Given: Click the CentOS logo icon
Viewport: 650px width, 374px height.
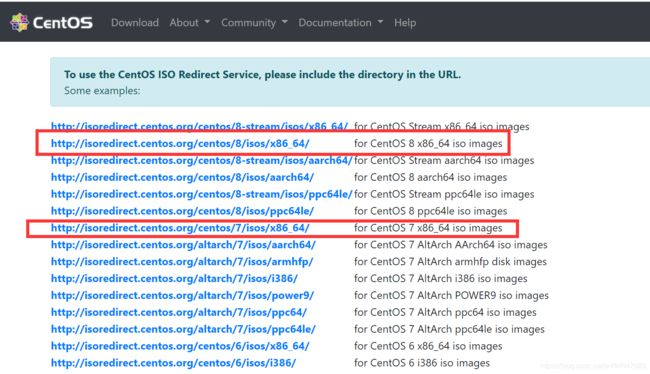Looking at the screenshot, I should coord(19,22).
